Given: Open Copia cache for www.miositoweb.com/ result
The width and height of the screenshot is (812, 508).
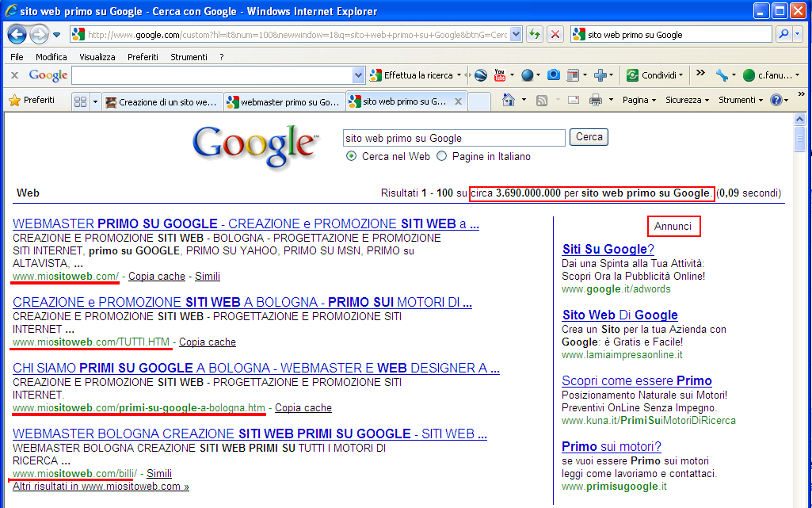Looking at the screenshot, I should pyautogui.click(x=157, y=276).
